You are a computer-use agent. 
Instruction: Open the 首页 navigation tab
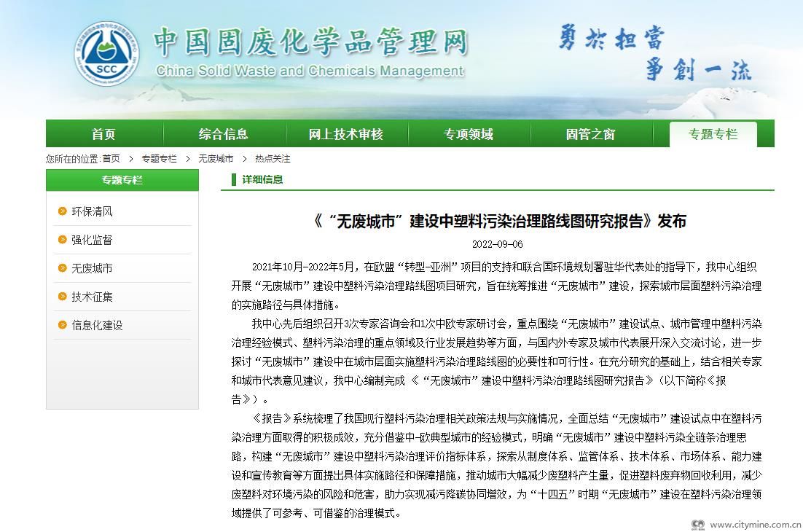104,134
